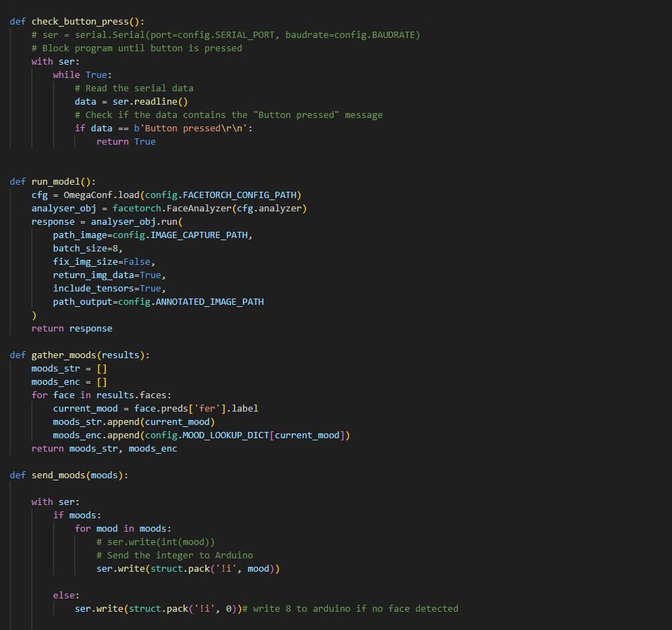Viewport: 672px width, 630px height.
Task: Click the 'include_tensors=True,' argument
Action: point(110,288)
